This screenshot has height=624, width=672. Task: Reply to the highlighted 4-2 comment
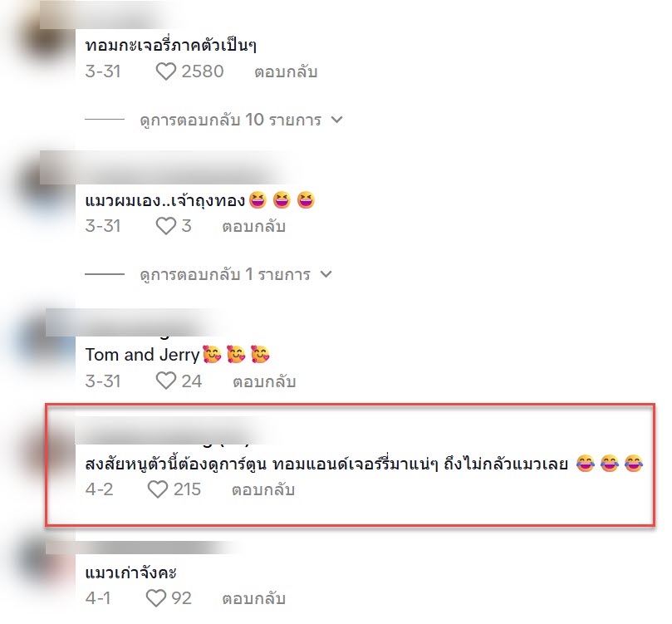click(263, 489)
